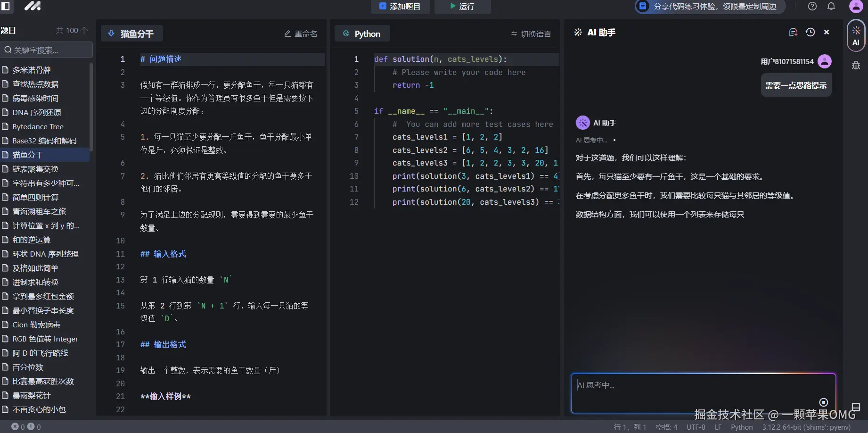Click the user avatar at top right
Viewport: 868px width, 433px height.
point(856,6)
